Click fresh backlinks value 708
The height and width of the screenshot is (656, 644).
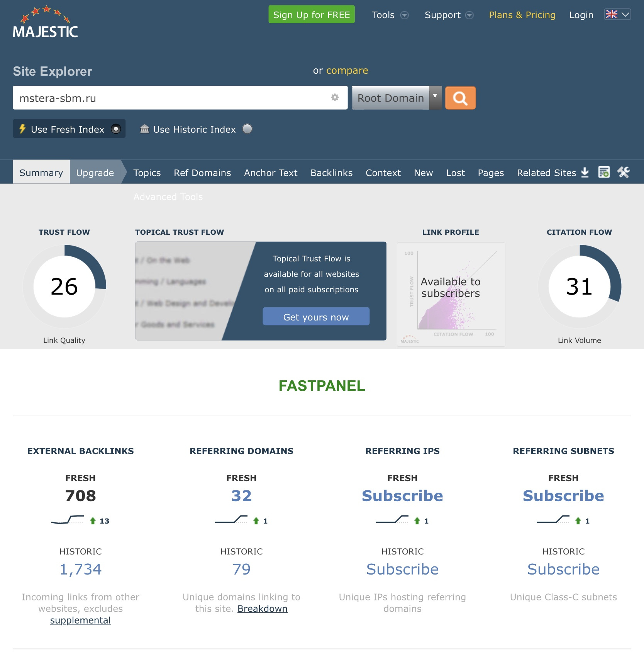[x=80, y=496]
